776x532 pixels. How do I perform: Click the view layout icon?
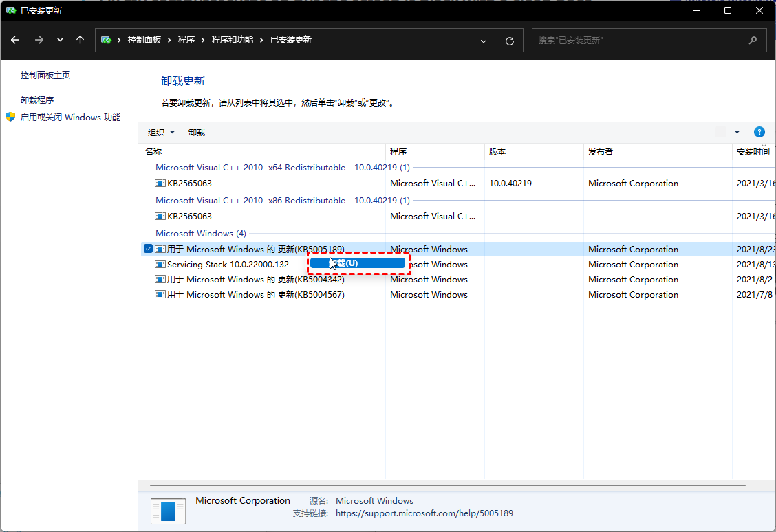click(721, 132)
